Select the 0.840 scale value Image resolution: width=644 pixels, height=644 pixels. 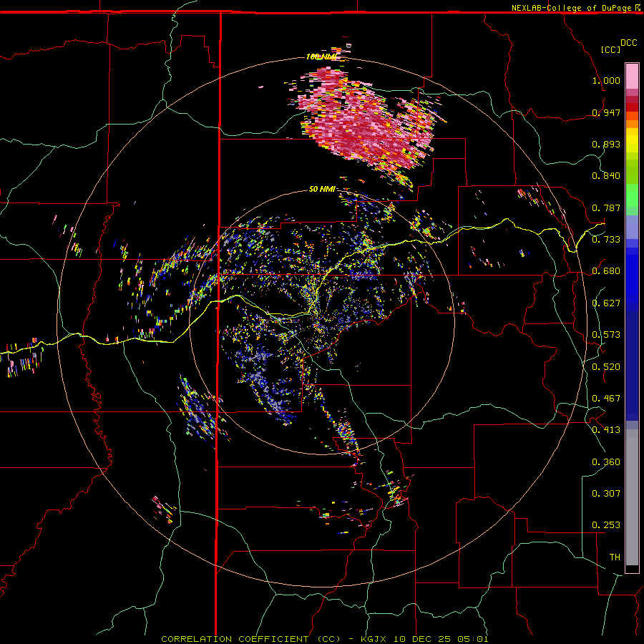606,176
